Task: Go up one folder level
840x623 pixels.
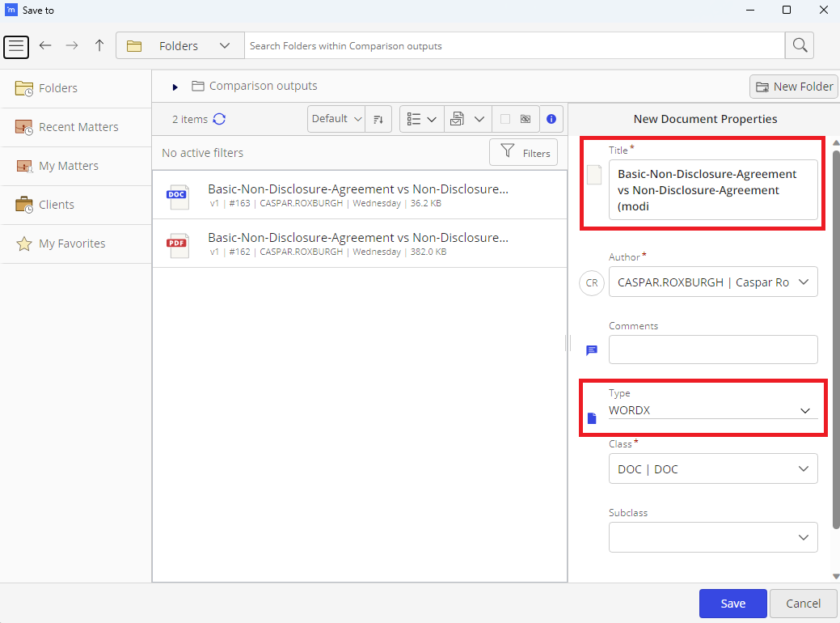Action: coord(99,46)
